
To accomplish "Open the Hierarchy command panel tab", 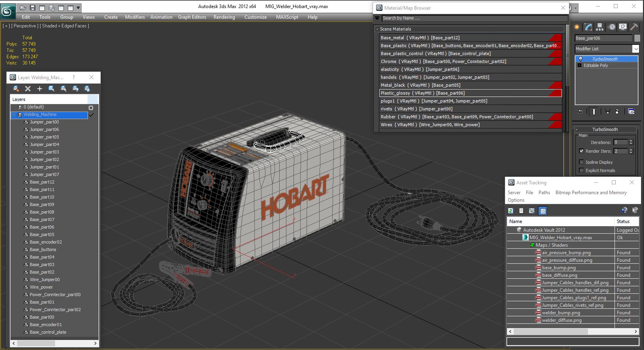I will coord(600,27).
